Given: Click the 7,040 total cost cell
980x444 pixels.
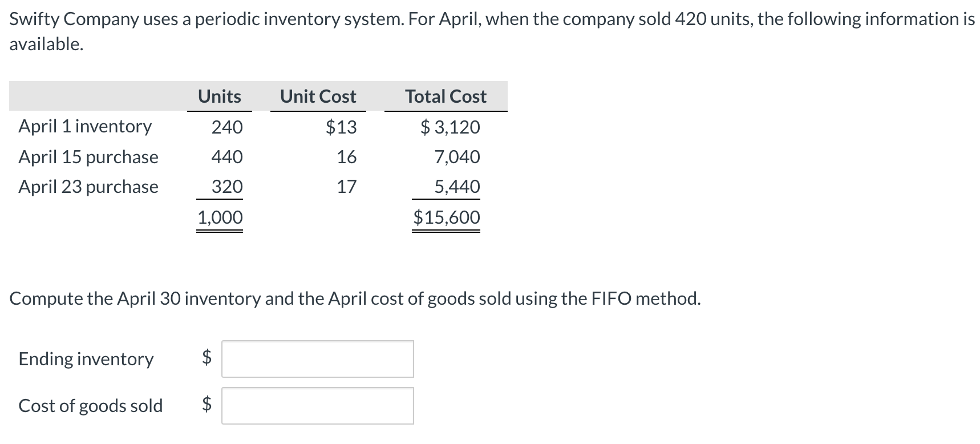Looking at the screenshot, I should [x=457, y=157].
